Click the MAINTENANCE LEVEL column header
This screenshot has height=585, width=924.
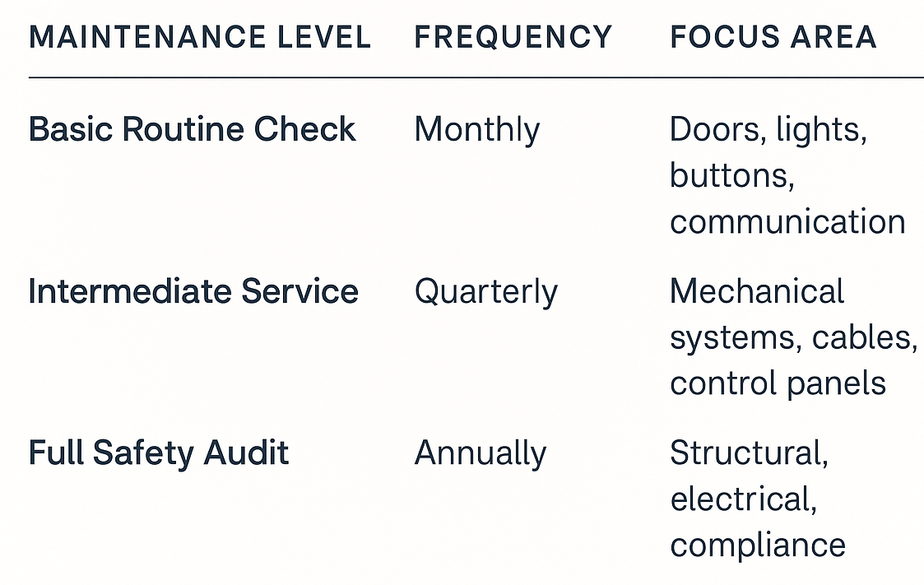[200, 37]
